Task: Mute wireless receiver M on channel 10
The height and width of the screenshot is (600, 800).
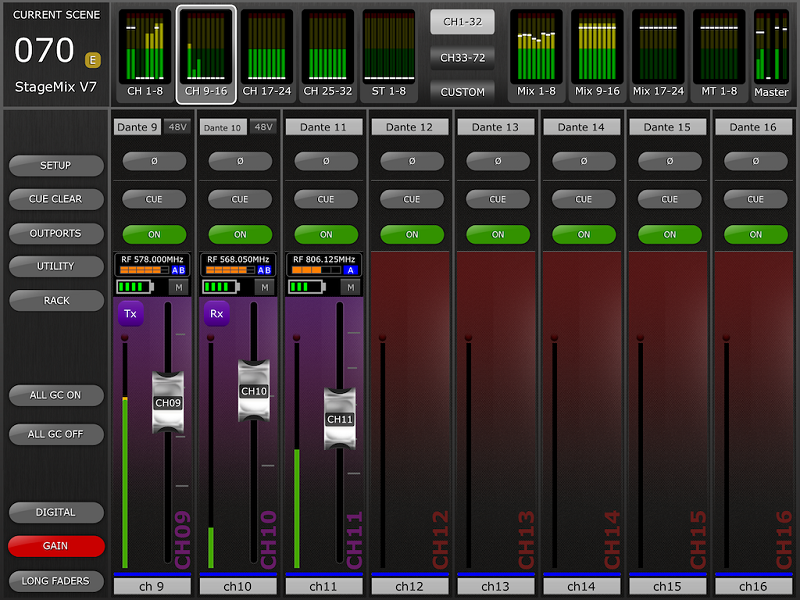Action: tap(265, 287)
